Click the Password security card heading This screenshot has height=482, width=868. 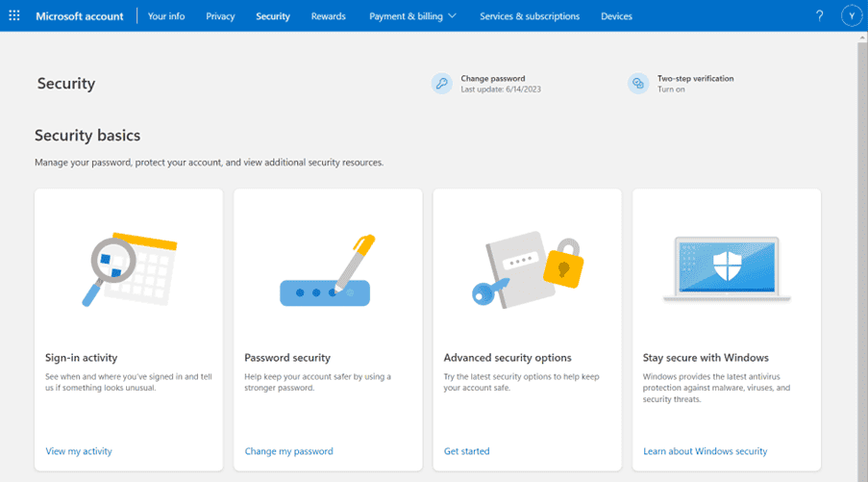[287, 358]
